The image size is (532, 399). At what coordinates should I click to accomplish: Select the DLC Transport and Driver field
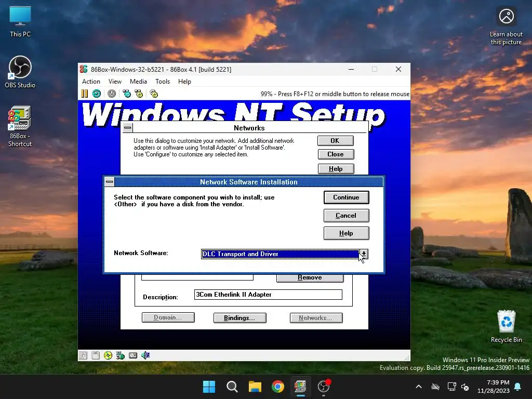click(x=280, y=254)
